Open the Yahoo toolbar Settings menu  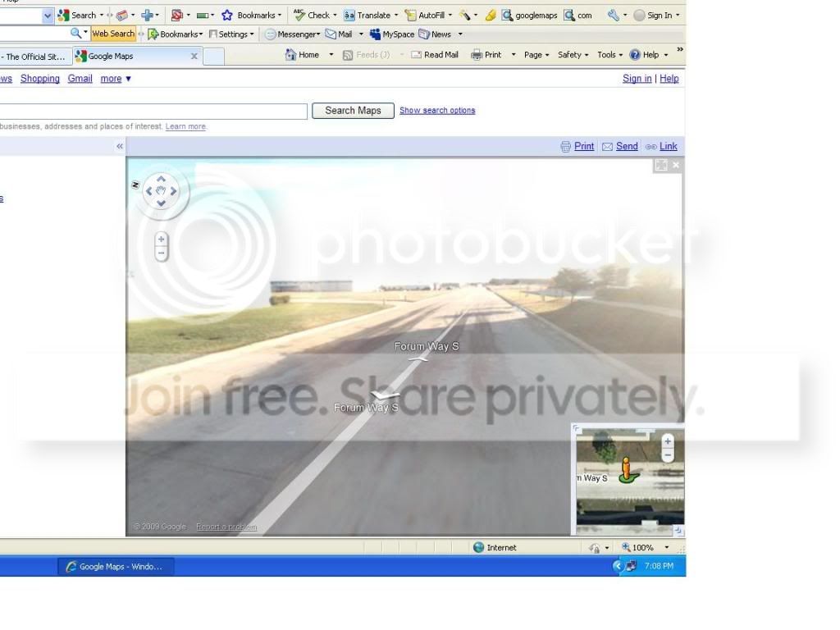[231, 34]
